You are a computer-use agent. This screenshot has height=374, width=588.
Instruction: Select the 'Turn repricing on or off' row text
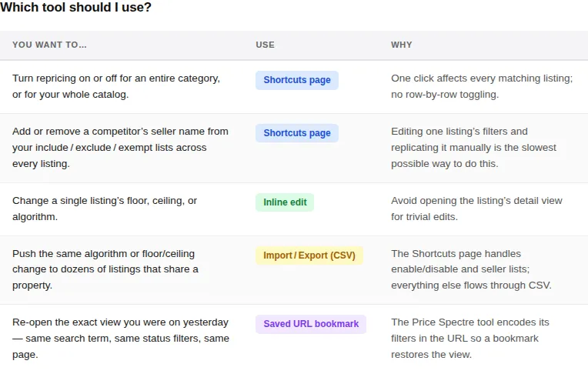click(116, 86)
